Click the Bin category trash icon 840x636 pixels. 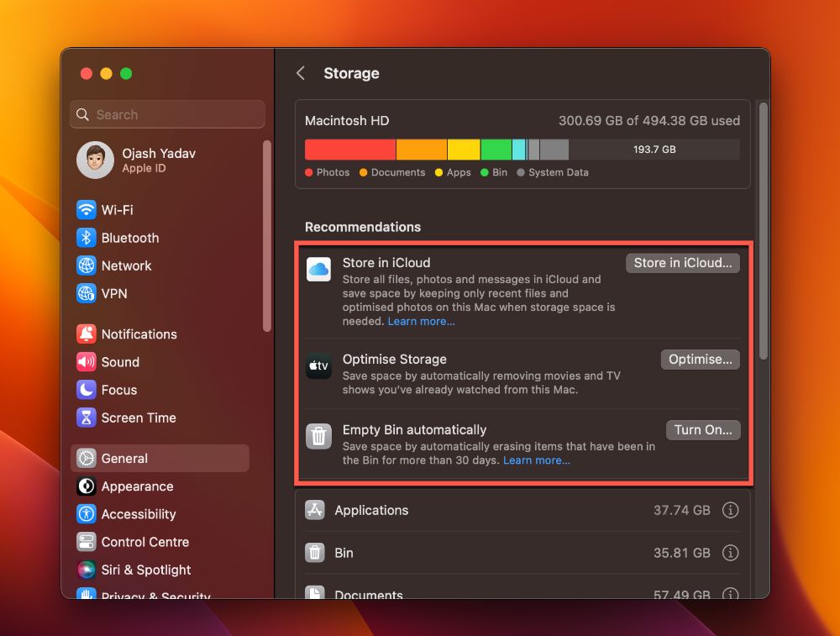tap(314, 553)
